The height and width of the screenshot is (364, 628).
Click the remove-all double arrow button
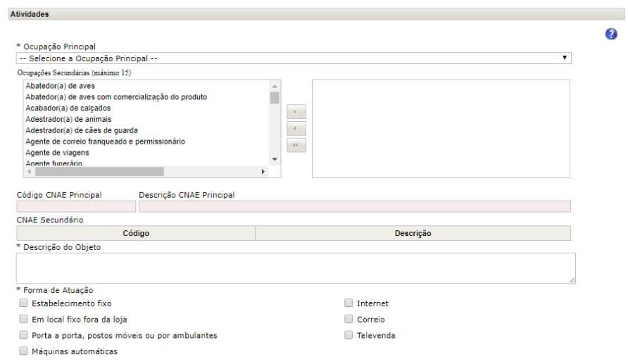click(x=296, y=145)
